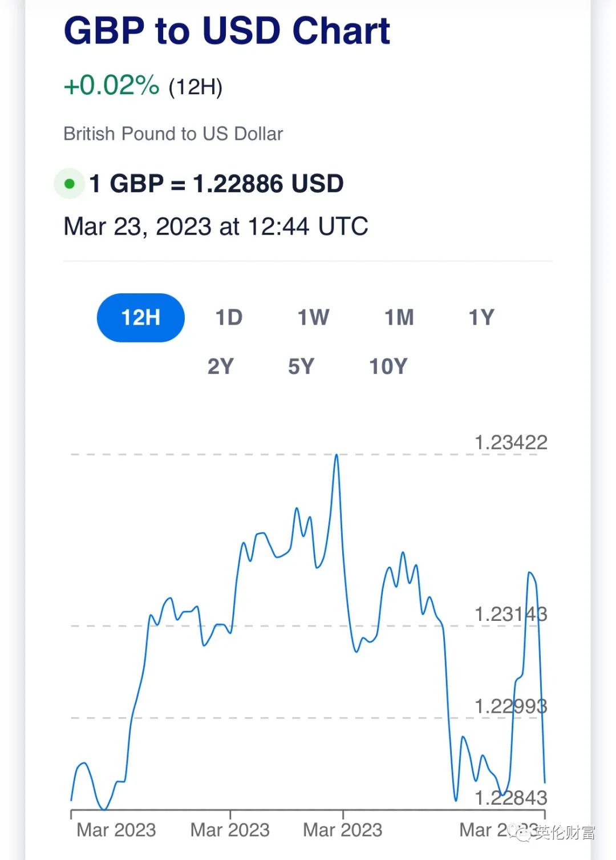Click the 1.23422 high price label
The image size is (616, 860).
click(510, 442)
